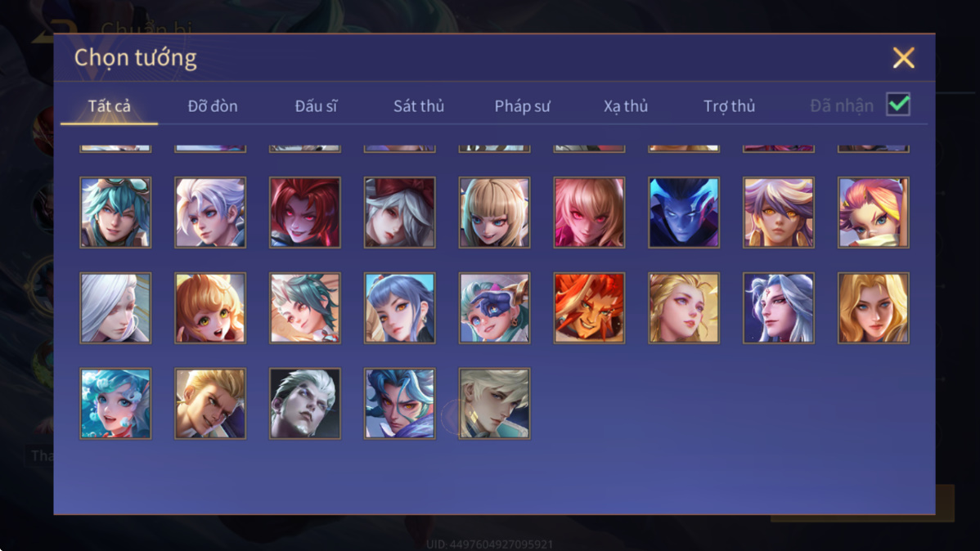Choose the orange-haired cat-eared girl hero
Screen dimensions: 980x551
210,308
